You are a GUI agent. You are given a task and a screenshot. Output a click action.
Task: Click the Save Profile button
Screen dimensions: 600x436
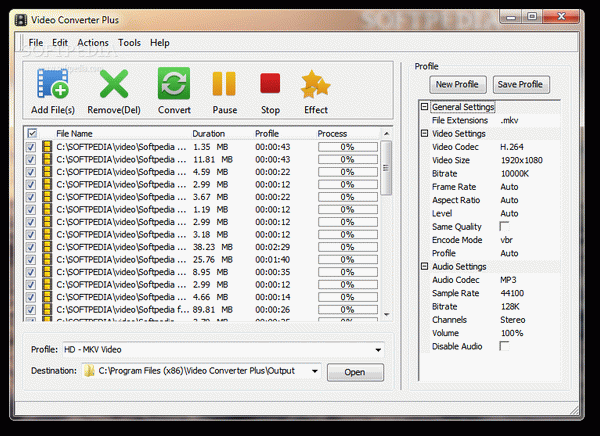(521, 84)
